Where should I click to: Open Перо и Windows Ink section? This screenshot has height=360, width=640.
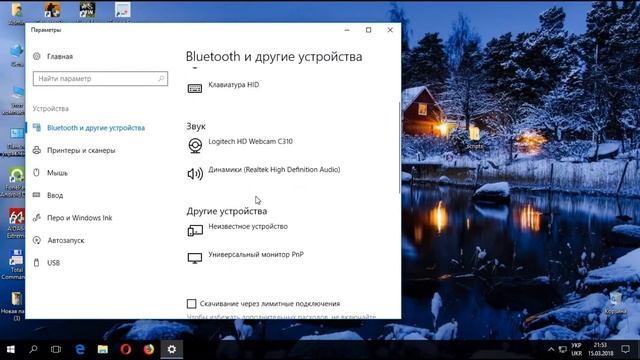point(80,218)
